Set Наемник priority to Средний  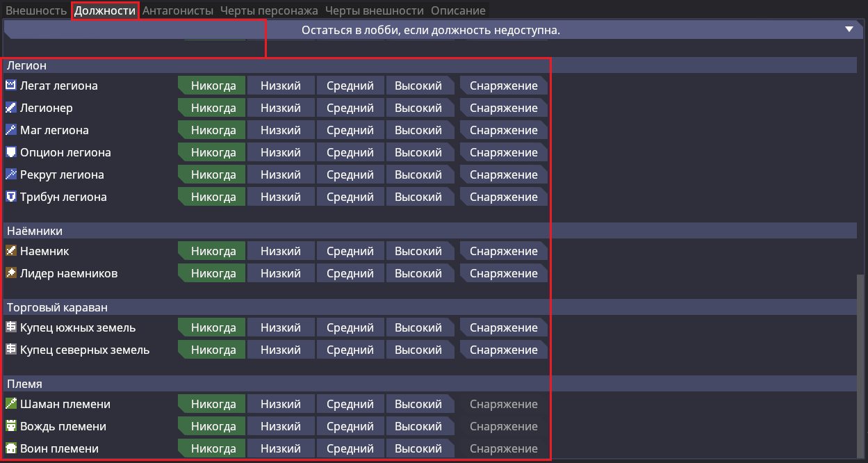350,251
